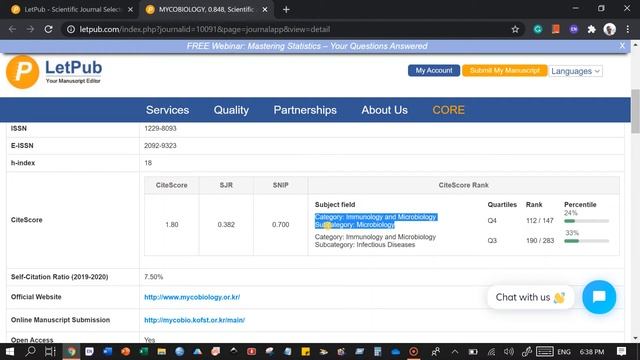Click the ISSN value 1229-8093
The width and height of the screenshot is (640, 360).
(160, 128)
